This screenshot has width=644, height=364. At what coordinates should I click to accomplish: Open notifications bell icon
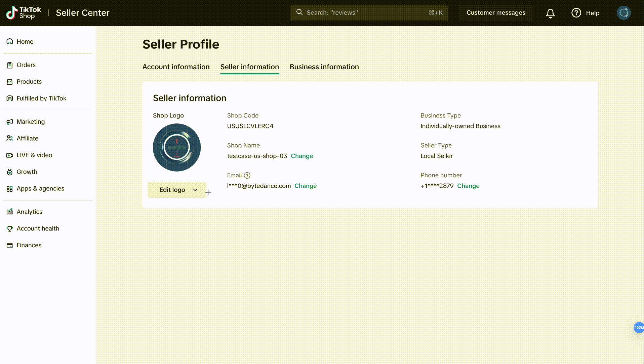(550, 13)
